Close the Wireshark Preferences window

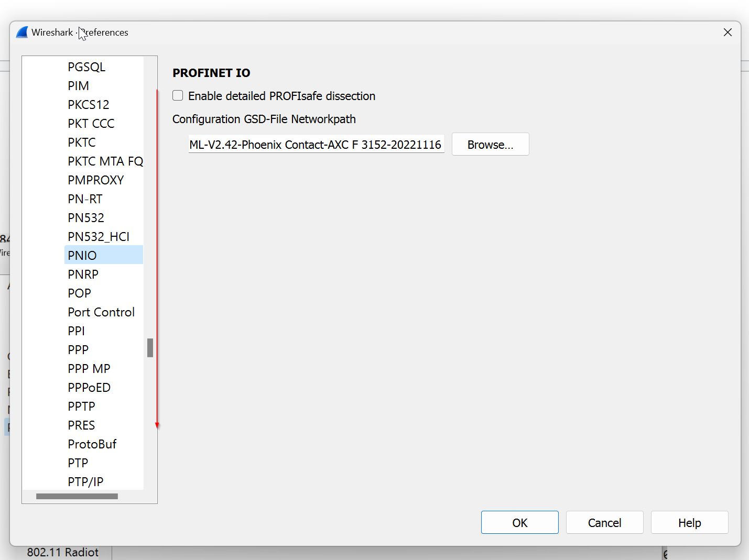[x=728, y=32]
